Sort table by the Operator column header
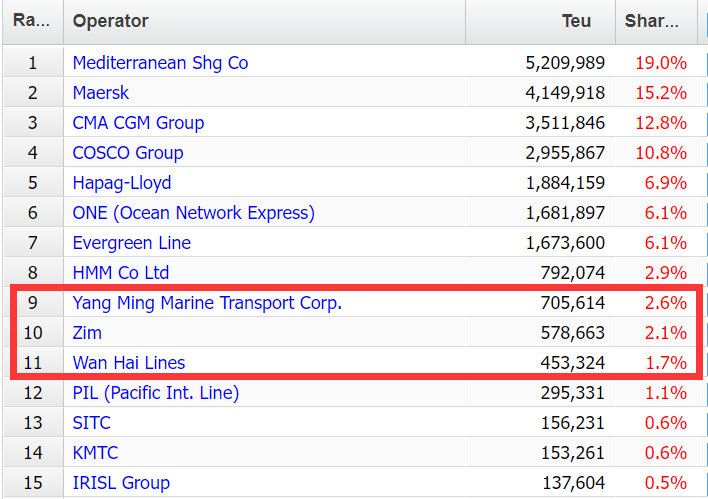 (265, 22)
